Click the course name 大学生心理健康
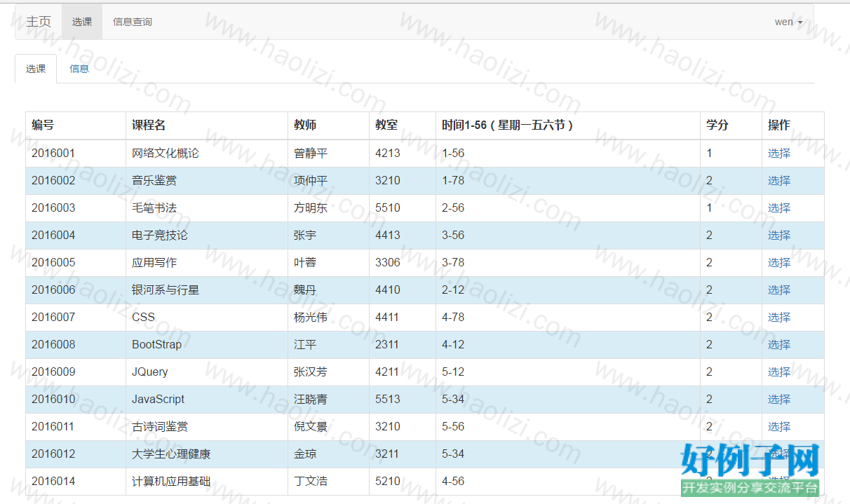The image size is (850, 504). coord(171,454)
